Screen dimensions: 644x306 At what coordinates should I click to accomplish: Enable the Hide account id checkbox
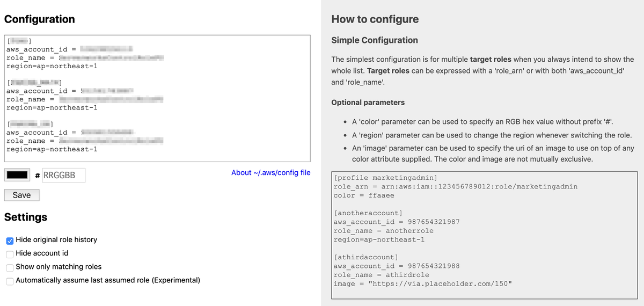pos(10,253)
